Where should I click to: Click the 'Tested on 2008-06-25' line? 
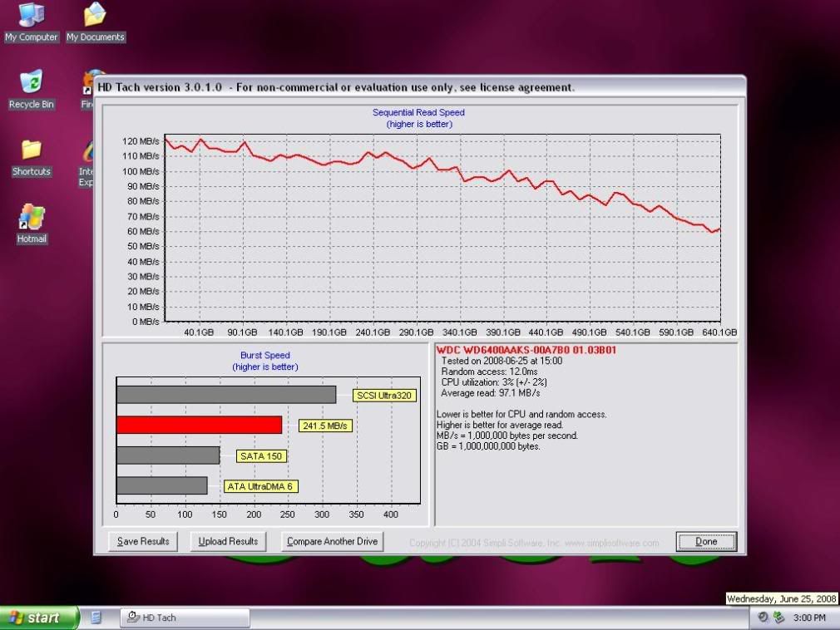[502, 361]
